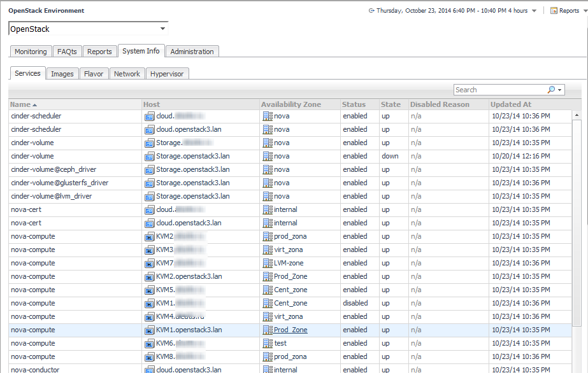Screen dimensions: 588x373
Task: Click the Reports icon at top right
Action: [554, 11]
